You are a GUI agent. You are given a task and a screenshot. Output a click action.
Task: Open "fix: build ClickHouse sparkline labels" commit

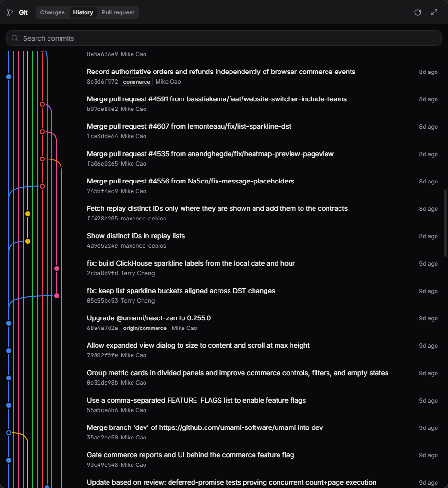pos(191,263)
